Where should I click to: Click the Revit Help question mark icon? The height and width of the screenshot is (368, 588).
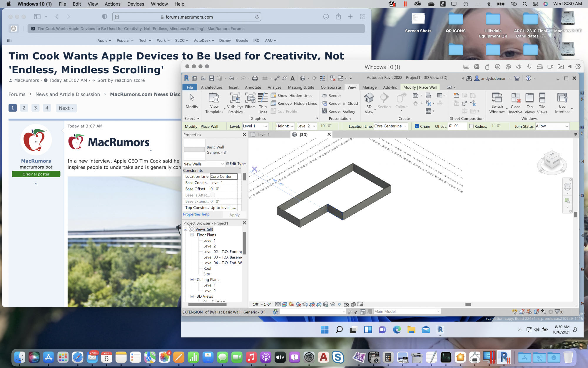click(x=528, y=78)
